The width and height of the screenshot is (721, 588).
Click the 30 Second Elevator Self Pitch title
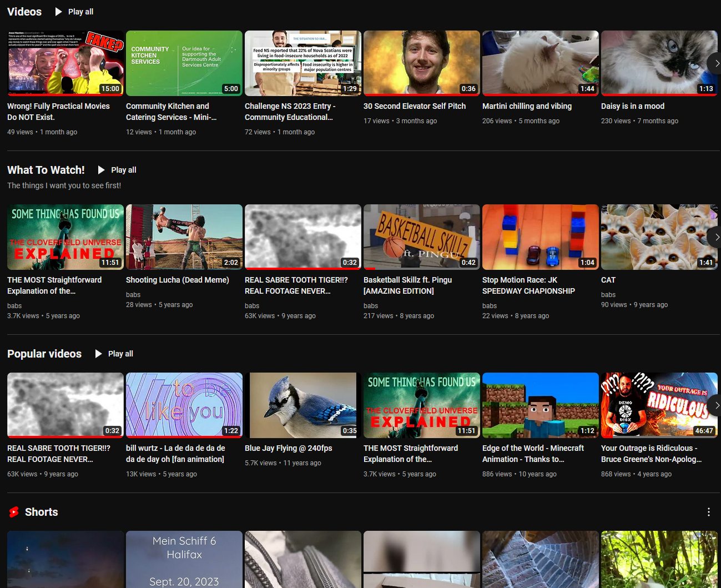(x=415, y=106)
